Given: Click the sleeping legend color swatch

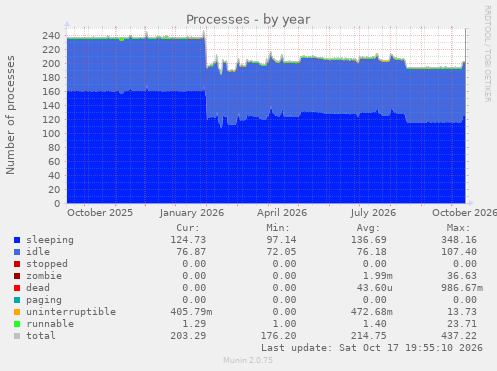Looking at the screenshot, I should (17, 240).
